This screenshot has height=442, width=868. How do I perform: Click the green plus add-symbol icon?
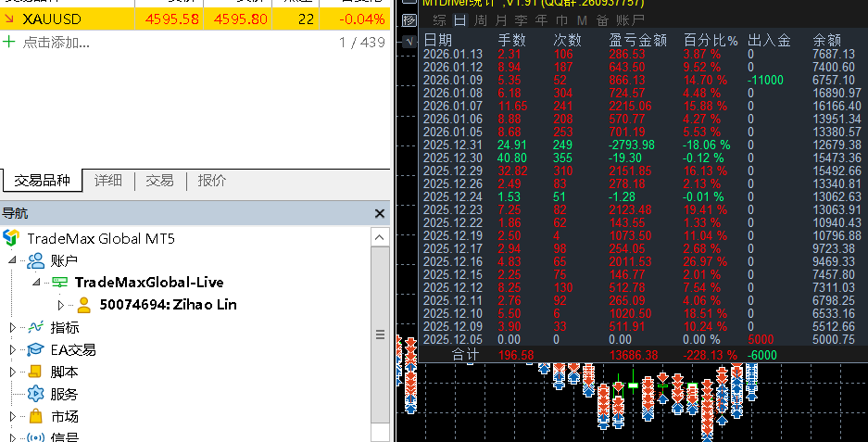point(9,42)
